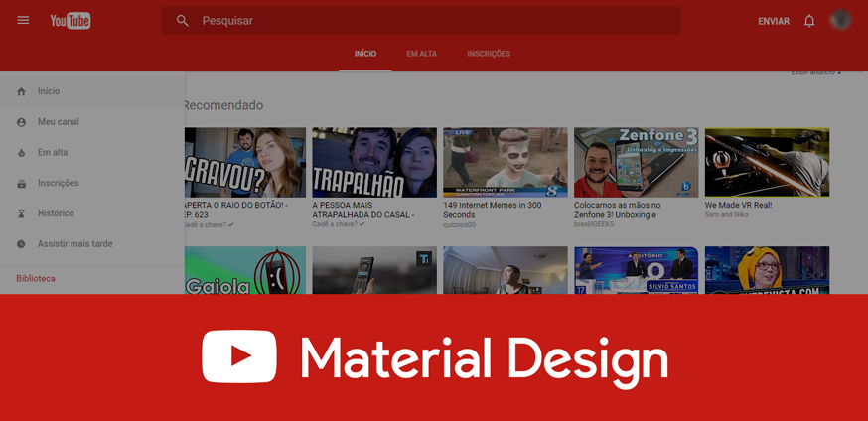
Task: Open the Gaiola video thumbnail
Action: pos(244,270)
